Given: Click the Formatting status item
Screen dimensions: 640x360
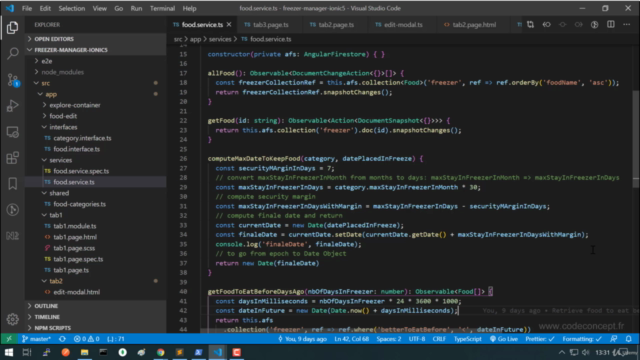Looking at the screenshot, I should click(582, 339).
